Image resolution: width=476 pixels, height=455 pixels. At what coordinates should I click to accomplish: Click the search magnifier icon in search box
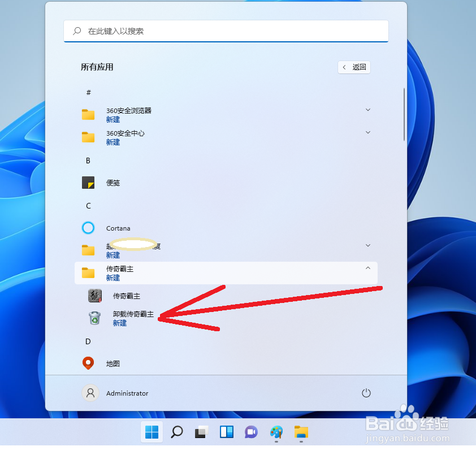[77, 31]
